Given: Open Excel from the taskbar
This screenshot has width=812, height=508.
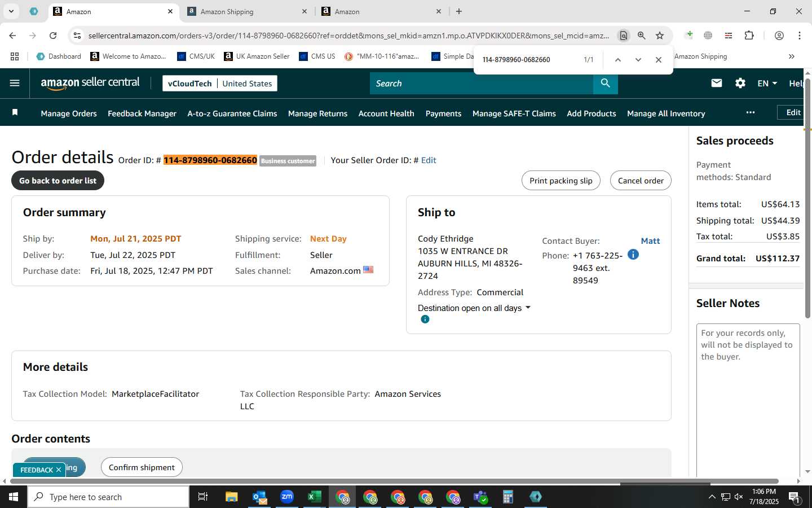Looking at the screenshot, I should (x=314, y=497).
